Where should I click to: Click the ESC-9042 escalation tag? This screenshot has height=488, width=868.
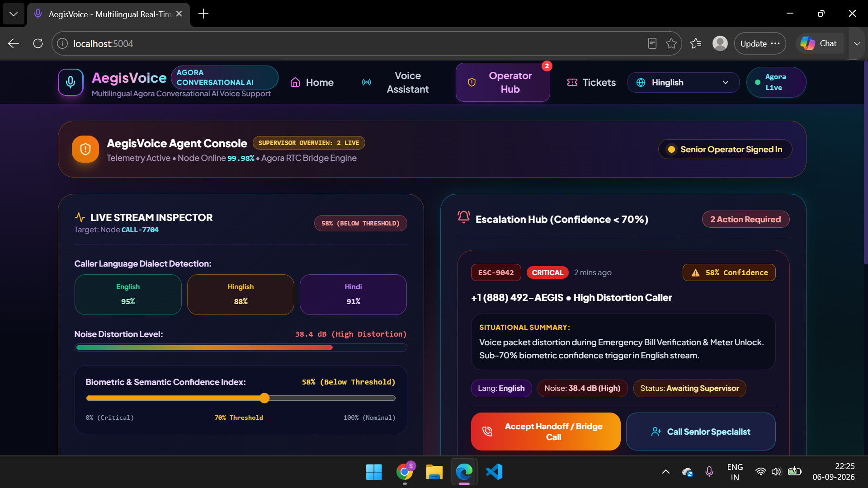pos(496,272)
